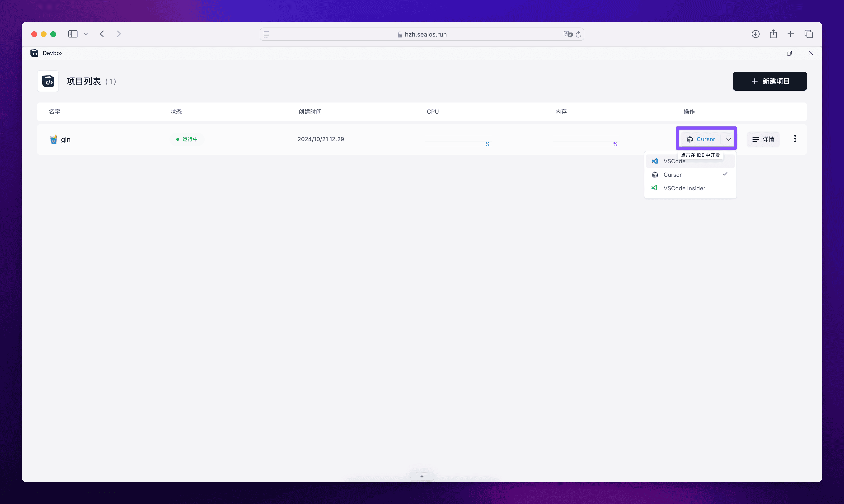This screenshot has height=504, width=844.
Task: Open Safari downloads icon
Action: click(755, 34)
